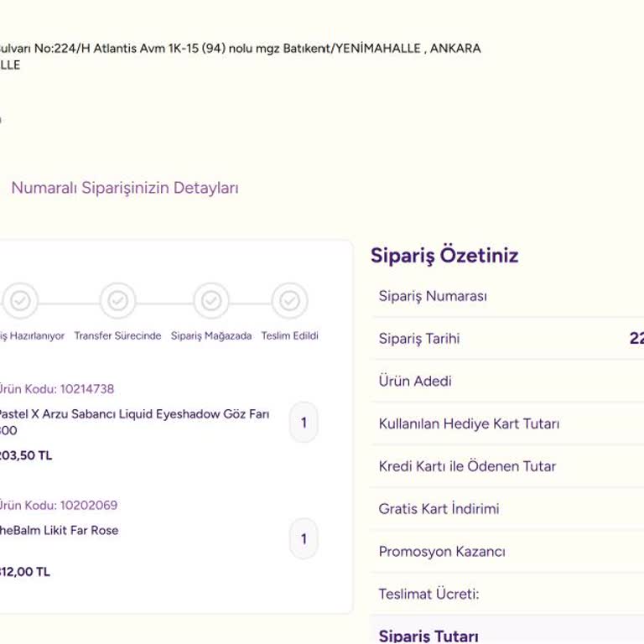Click the 203,50 TL price

(26, 455)
